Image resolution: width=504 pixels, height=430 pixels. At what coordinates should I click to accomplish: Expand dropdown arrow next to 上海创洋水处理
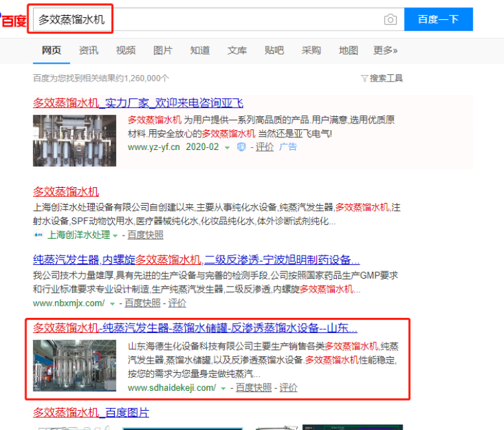pyautogui.click(x=115, y=236)
